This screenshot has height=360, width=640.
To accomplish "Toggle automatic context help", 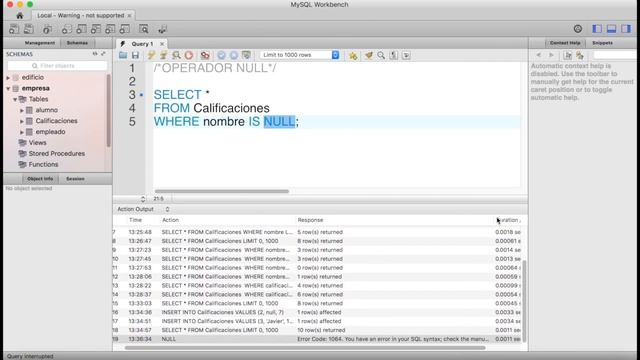I will 580,55.
